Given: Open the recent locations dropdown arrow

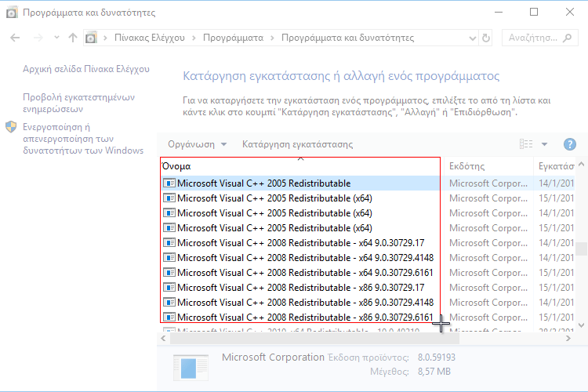Looking at the screenshot, I should coord(56,38).
